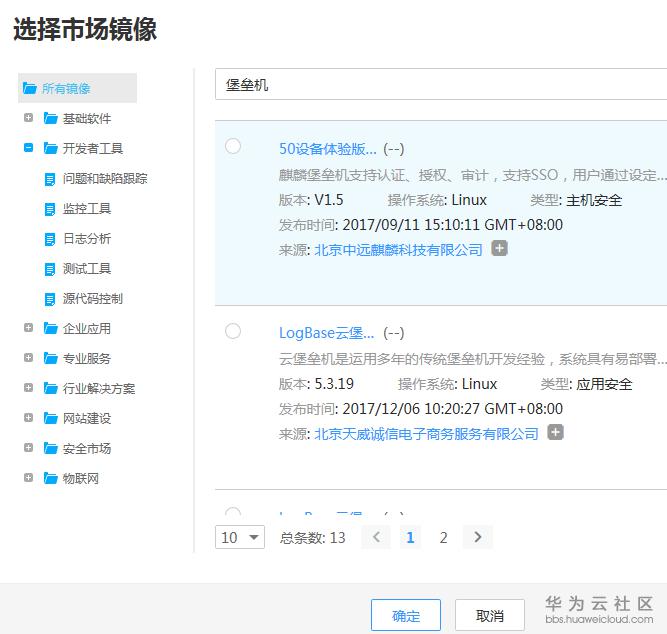Click the 测试工具 document icon
Viewport: 667px width, 634px height.
[50, 269]
